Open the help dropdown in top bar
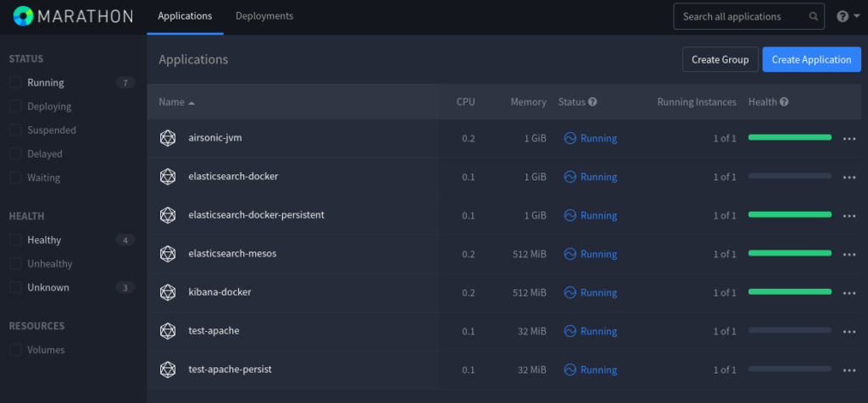Viewport: 868px width, 403px height. pyautogui.click(x=847, y=16)
